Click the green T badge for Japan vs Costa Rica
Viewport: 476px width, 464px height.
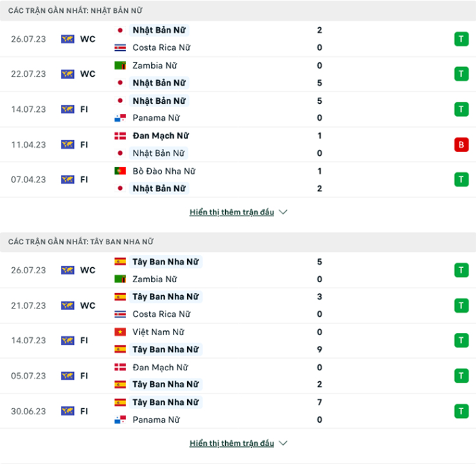pos(461,39)
